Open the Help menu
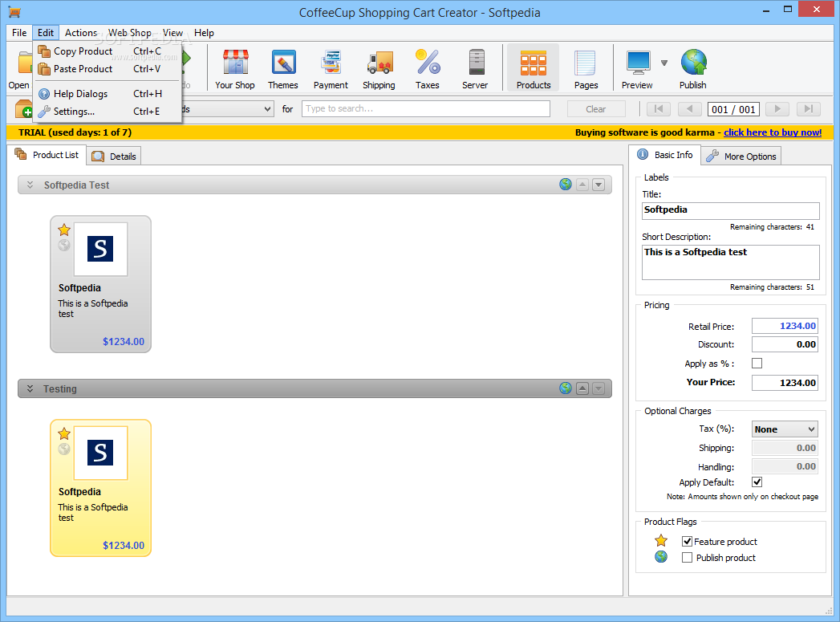 (x=204, y=33)
